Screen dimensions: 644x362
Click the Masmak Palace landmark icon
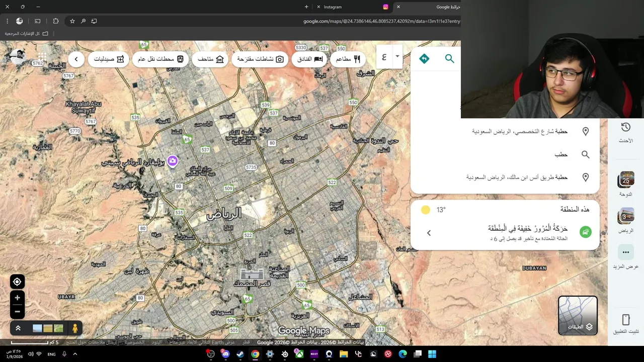pos(252,274)
